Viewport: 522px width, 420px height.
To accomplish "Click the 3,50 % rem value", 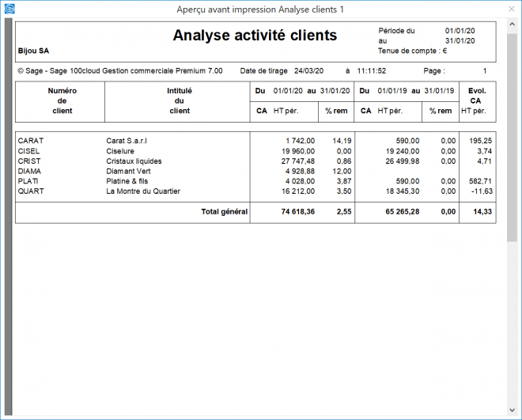I will point(344,191).
